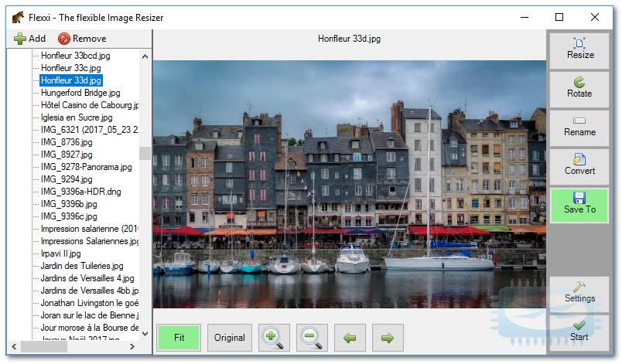Click the Start button with checkmark

(x=579, y=332)
